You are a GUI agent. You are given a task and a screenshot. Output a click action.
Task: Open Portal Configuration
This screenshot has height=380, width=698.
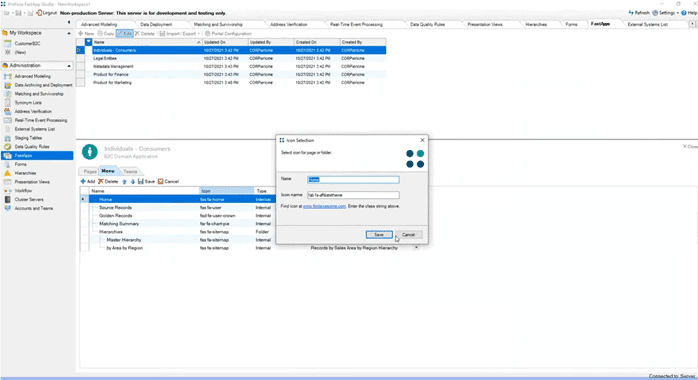pos(228,33)
